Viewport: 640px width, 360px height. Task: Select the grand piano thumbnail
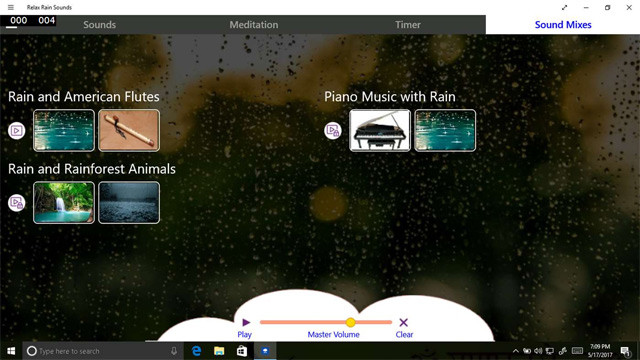tap(380, 130)
